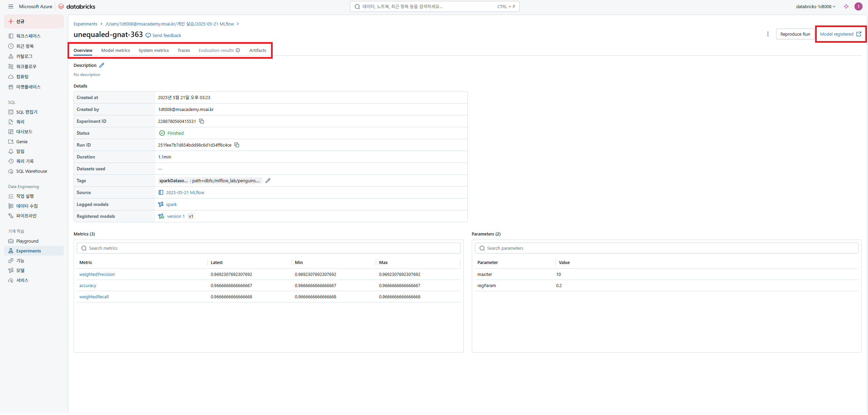Click the Search metrics field
This screenshot has width=868, height=415.
pyautogui.click(x=268, y=248)
